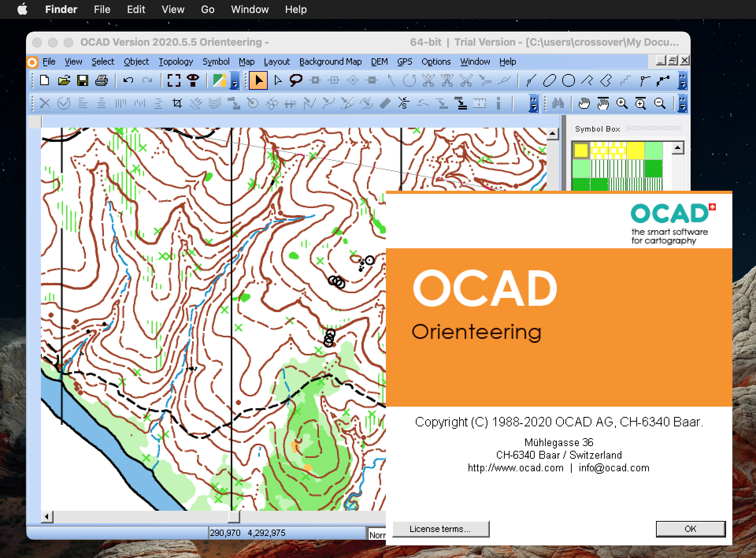Activate the hand panning tool
Screen dimensions: 756x558
coord(584,103)
